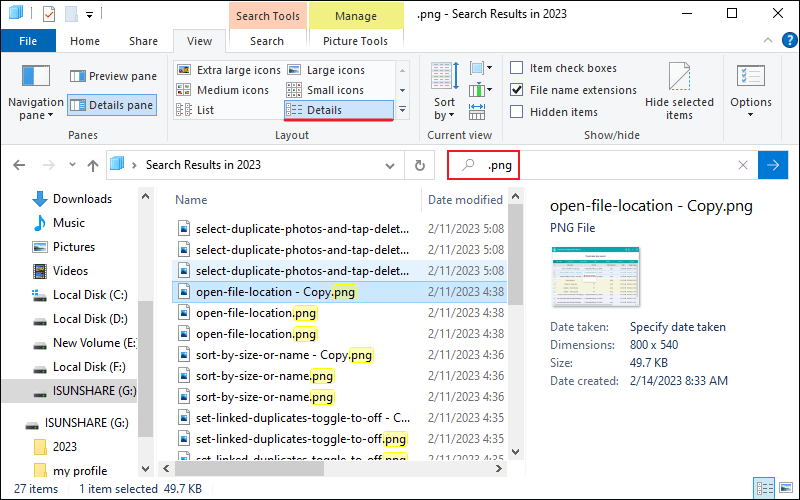The image size is (800, 500).
Task: Open the Options button
Action: (x=751, y=91)
